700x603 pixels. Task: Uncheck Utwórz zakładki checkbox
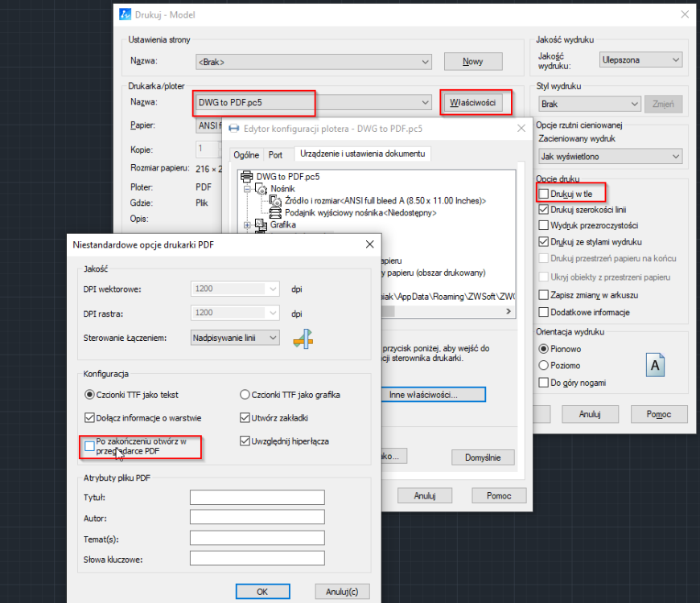(x=245, y=418)
